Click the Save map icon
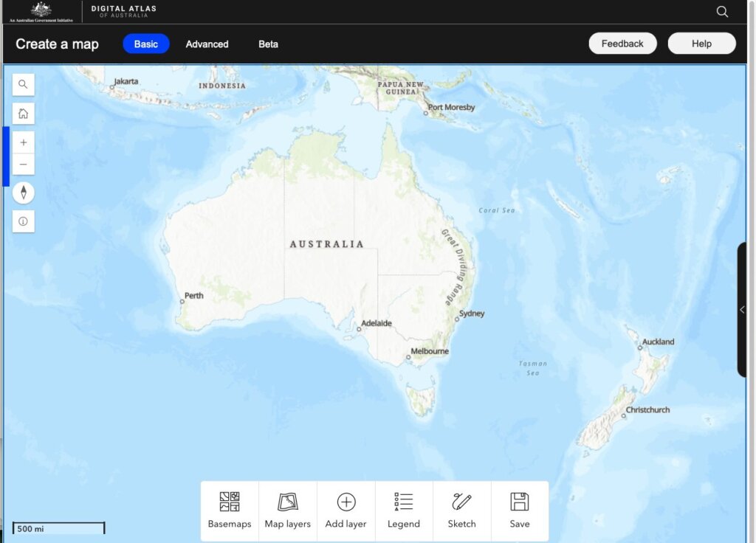The height and width of the screenshot is (543, 756). 519,502
